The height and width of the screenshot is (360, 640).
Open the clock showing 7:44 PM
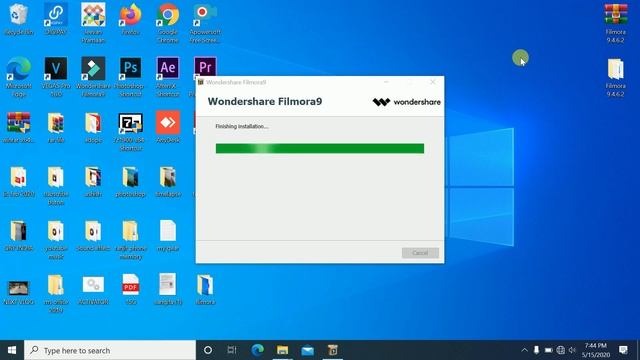click(x=596, y=350)
